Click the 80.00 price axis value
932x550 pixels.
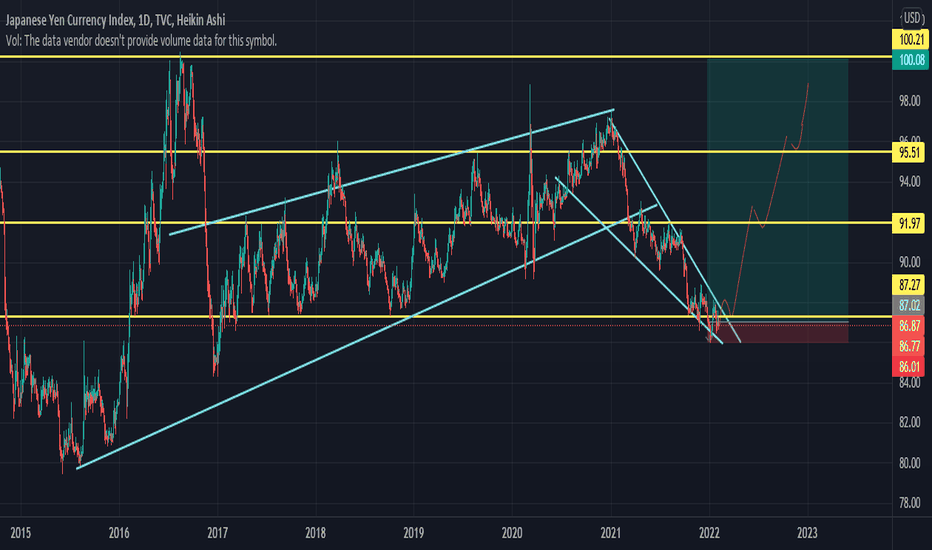[909, 463]
